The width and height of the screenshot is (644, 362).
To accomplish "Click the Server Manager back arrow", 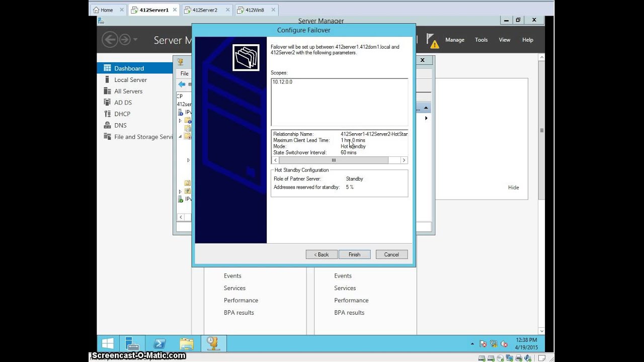I will point(110,39).
